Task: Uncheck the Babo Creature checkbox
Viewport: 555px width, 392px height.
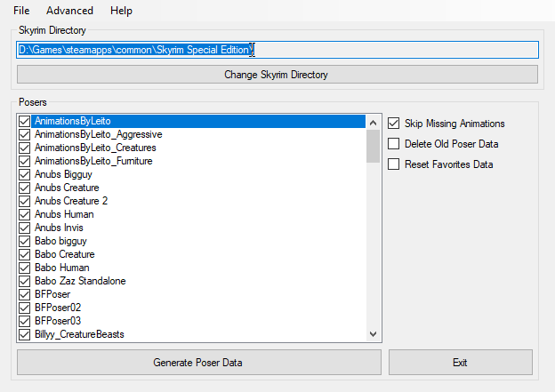Action: pos(24,254)
